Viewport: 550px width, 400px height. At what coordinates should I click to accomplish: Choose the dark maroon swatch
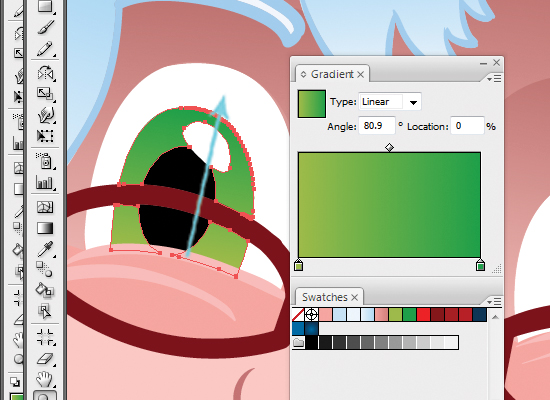pos(438,315)
